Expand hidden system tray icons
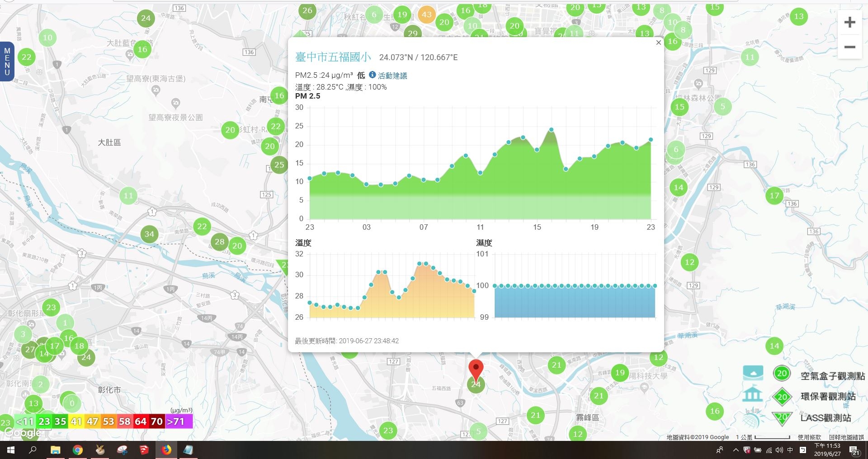 click(x=736, y=450)
